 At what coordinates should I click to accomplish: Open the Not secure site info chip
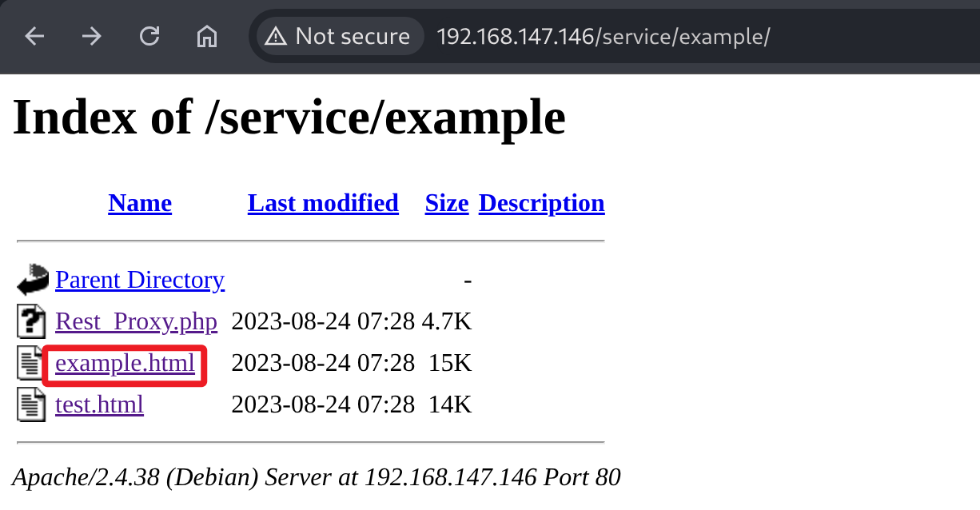339,36
